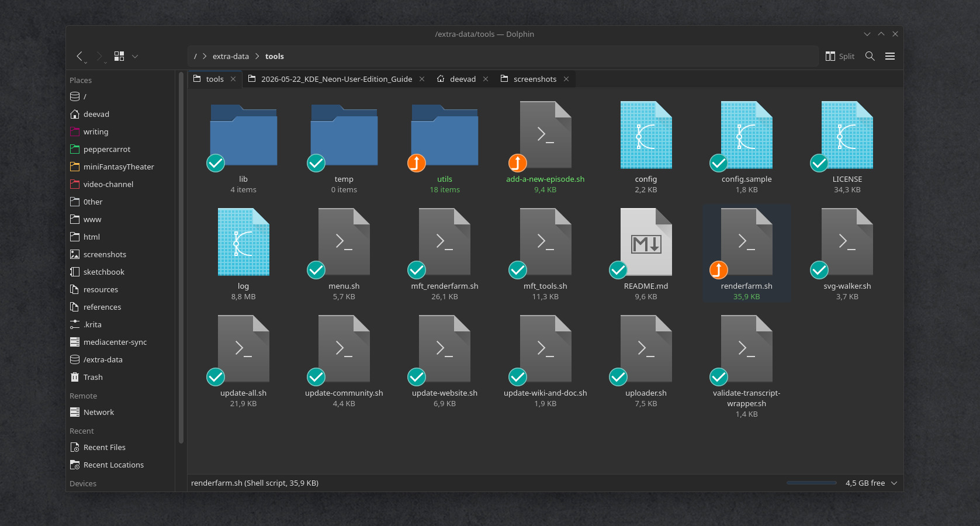980x526 pixels.
Task: Select the README.md markdown file icon
Action: pyautogui.click(x=646, y=242)
